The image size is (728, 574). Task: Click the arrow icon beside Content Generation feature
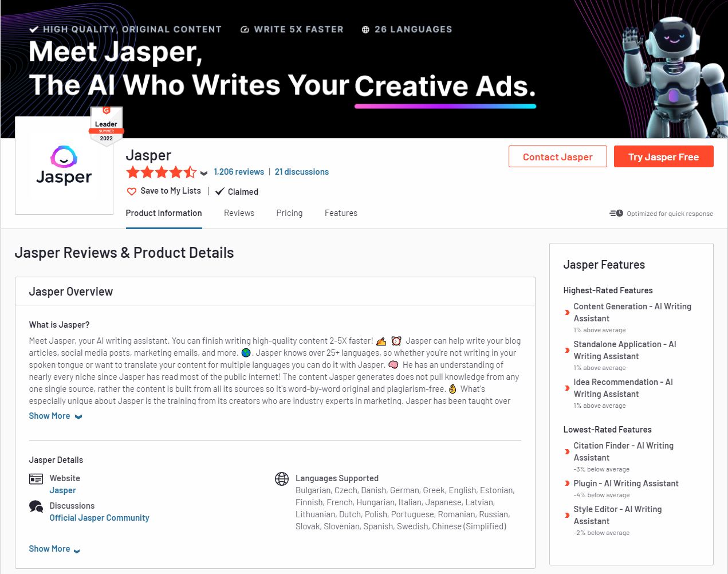[567, 313]
